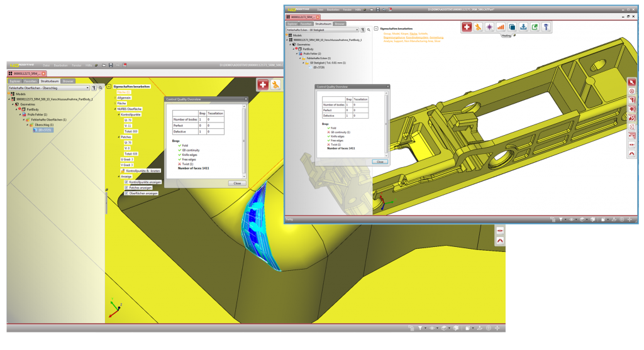Select Prüfe Fehler (2) node in right window tree
644x350 pixels.
(312, 54)
